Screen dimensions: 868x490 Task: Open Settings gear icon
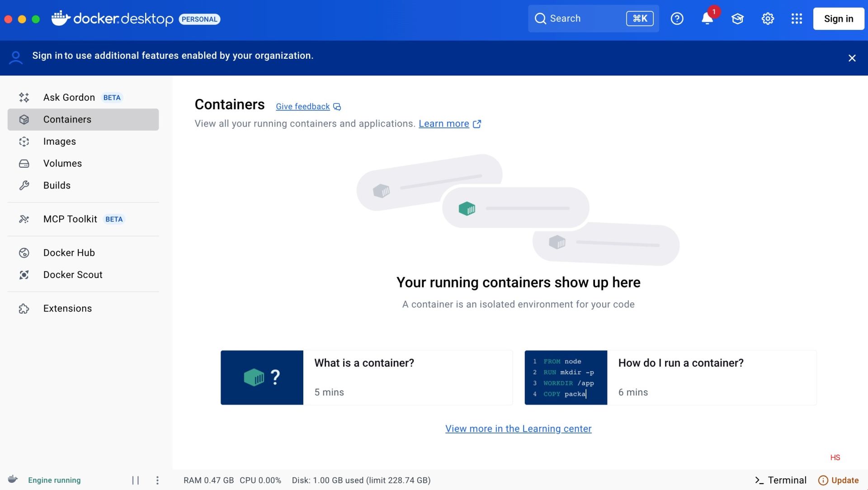pos(768,19)
